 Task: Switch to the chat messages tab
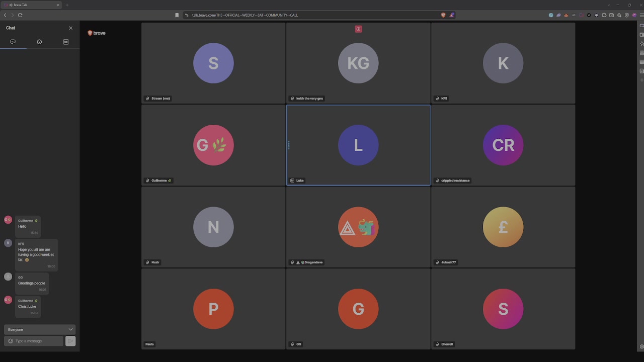tap(13, 42)
